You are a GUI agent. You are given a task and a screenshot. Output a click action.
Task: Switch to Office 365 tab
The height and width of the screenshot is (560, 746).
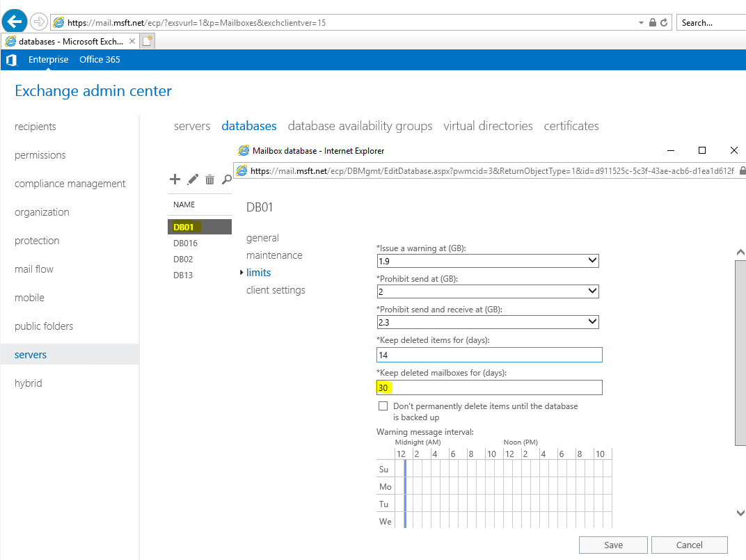[100, 59]
